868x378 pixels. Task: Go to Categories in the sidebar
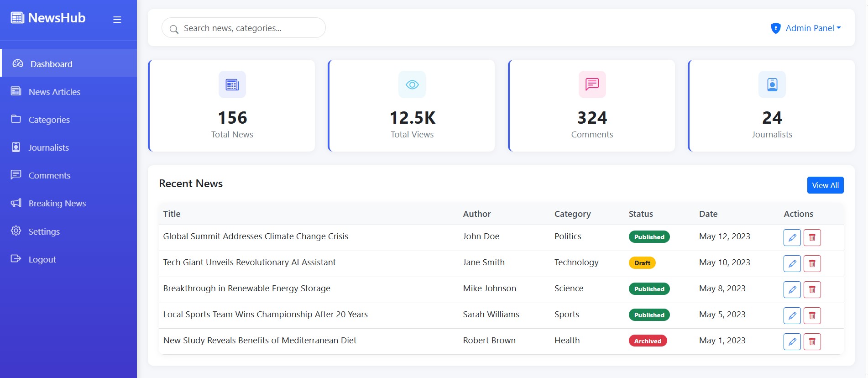tap(49, 120)
